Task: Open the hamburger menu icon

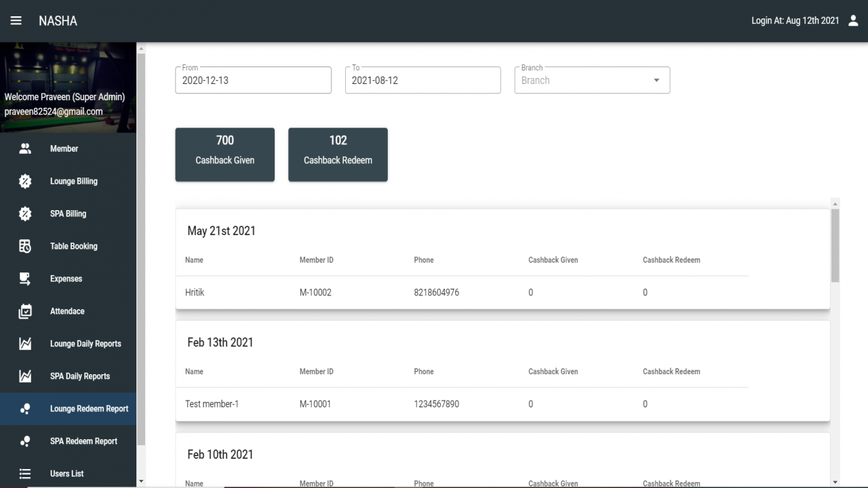Action: (16, 21)
